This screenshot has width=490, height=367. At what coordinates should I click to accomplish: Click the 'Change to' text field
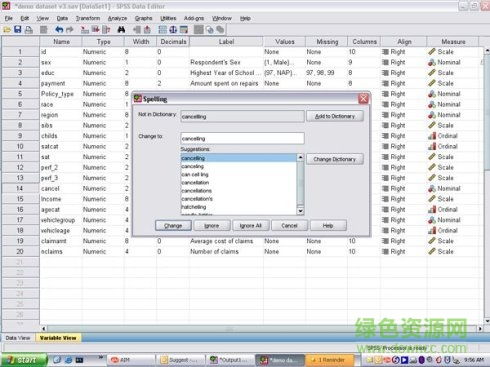pyautogui.click(x=242, y=138)
